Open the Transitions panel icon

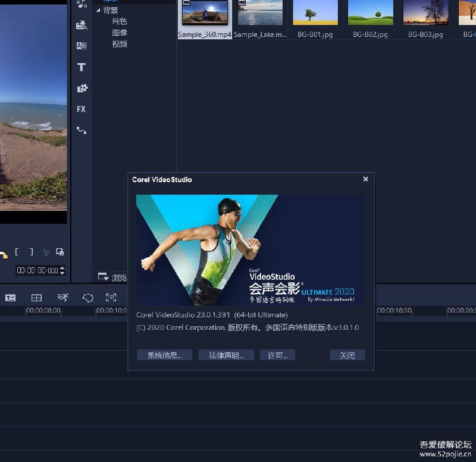click(81, 25)
